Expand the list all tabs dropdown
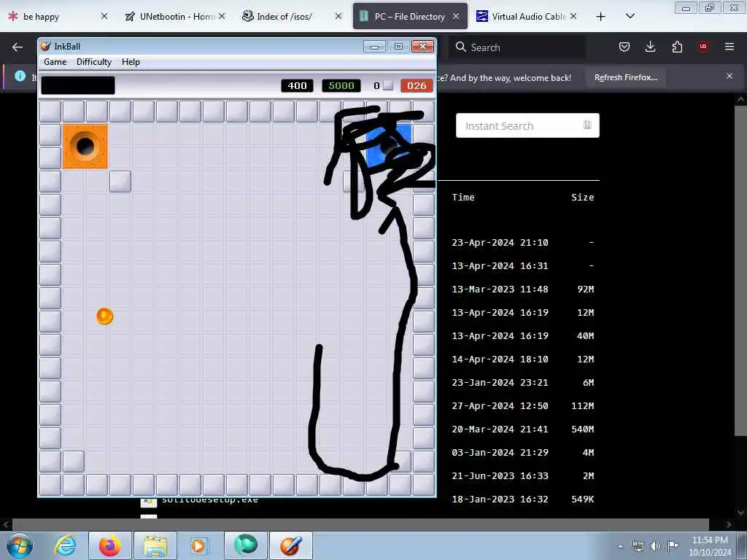Screen dimensions: 747x560 click(x=630, y=17)
